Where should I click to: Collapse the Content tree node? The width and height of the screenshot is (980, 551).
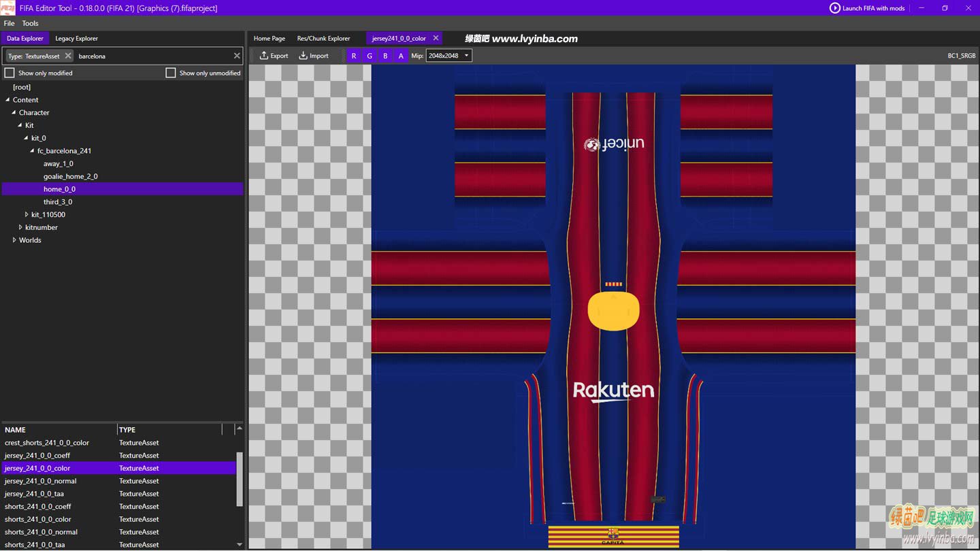(x=8, y=100)
